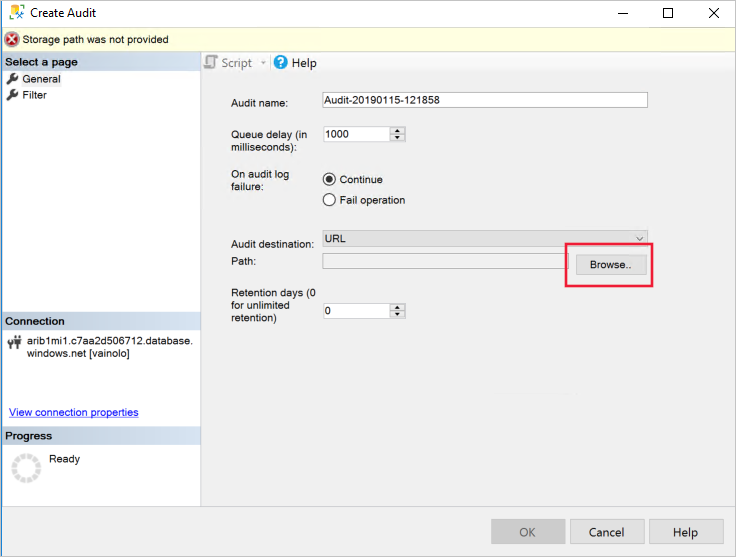Click the Cancel button
736x557 pixels.
click(606, 532)
